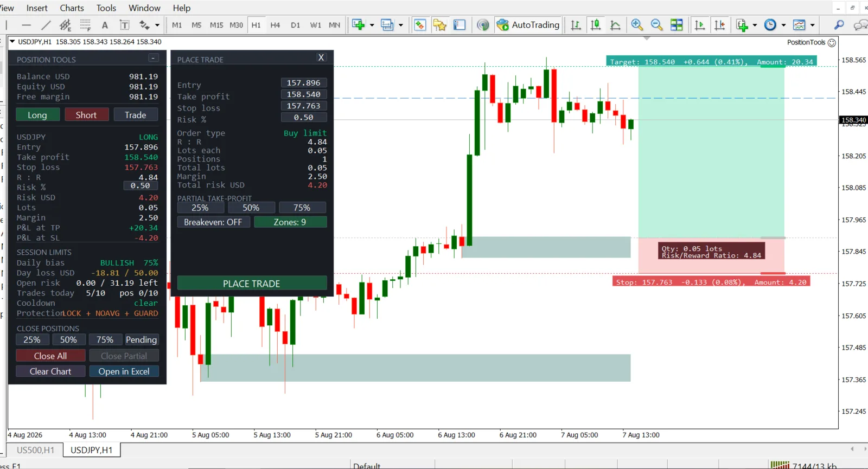
Task: Open the search magnifier icon
Action: click(839, 25)
